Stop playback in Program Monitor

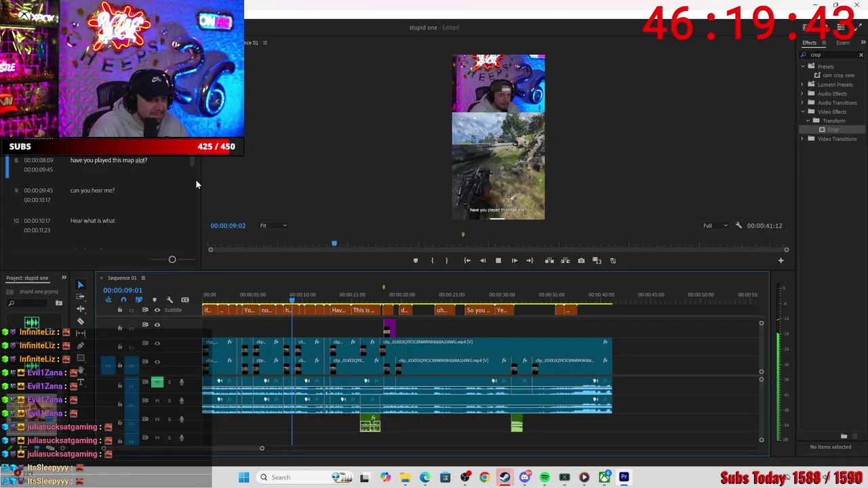(498, 260)
